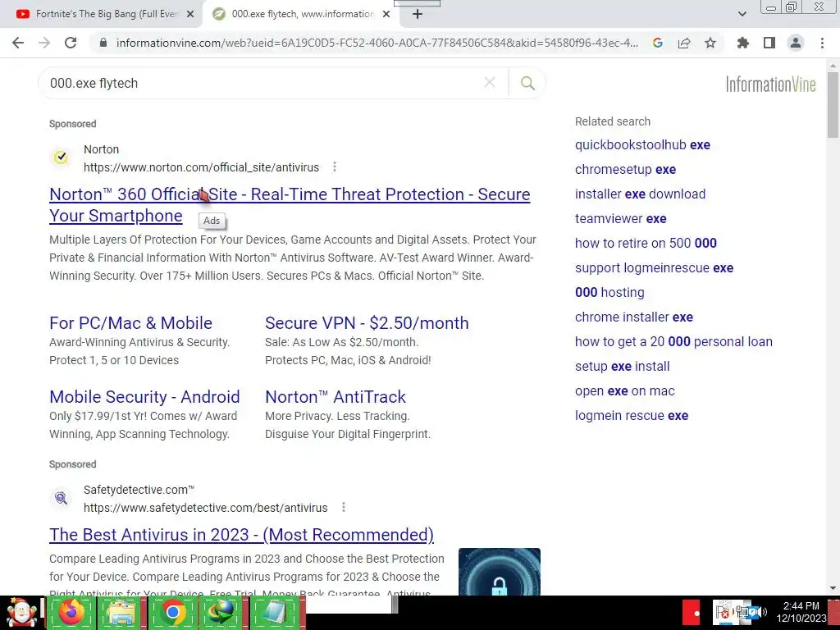Open Internet Download Manager taskbar icon
This screenshot has width=840, height=630.
(221, 613)
